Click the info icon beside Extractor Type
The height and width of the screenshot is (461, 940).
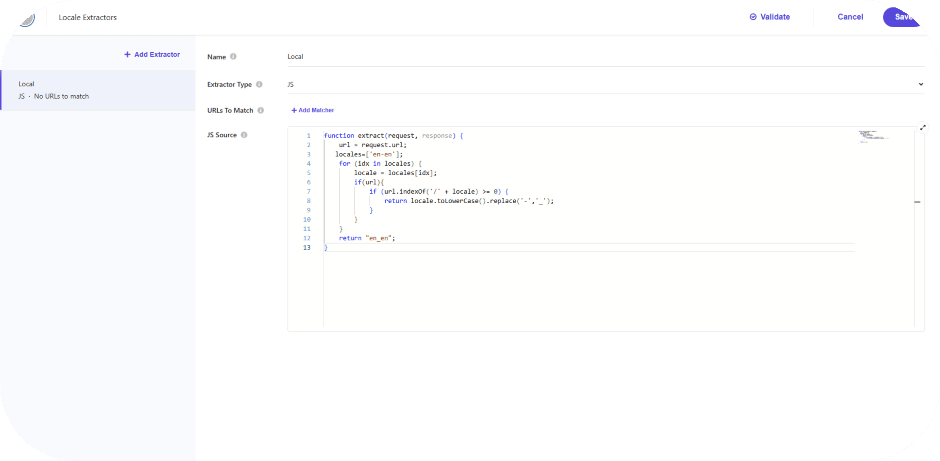tap(260, 85)
